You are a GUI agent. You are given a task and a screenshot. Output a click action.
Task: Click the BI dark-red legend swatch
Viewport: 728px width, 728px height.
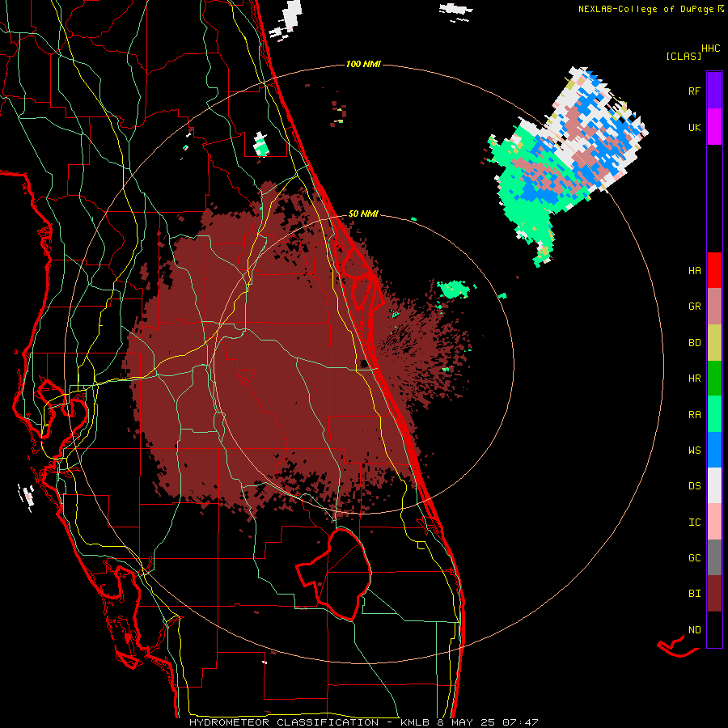click(714, 594)
